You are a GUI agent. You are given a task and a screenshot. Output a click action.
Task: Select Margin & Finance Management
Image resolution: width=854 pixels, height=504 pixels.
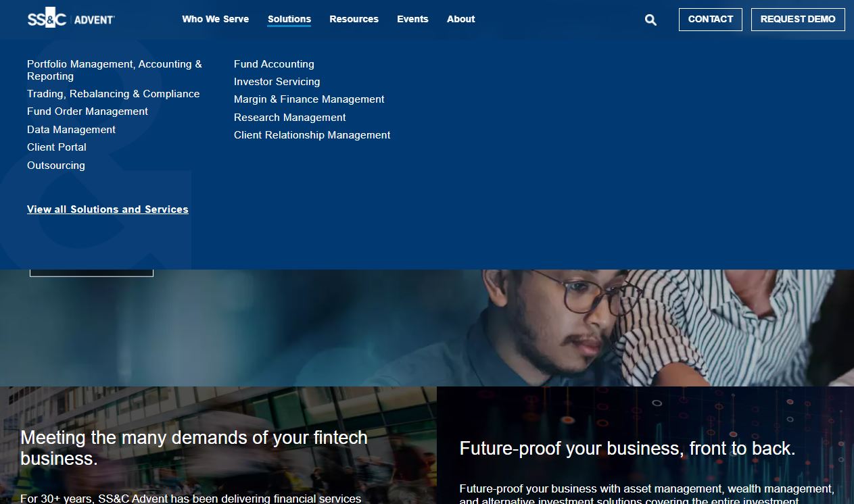[x=309, y=99]
